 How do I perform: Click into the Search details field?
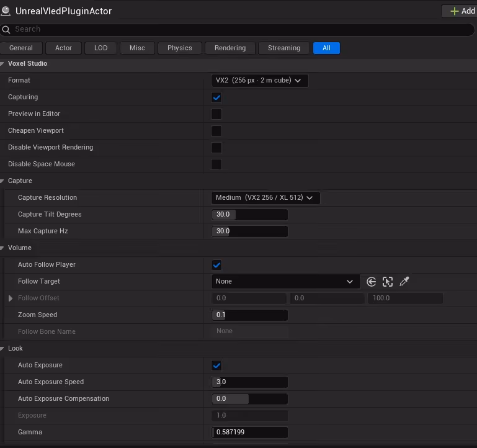[238, 30]
